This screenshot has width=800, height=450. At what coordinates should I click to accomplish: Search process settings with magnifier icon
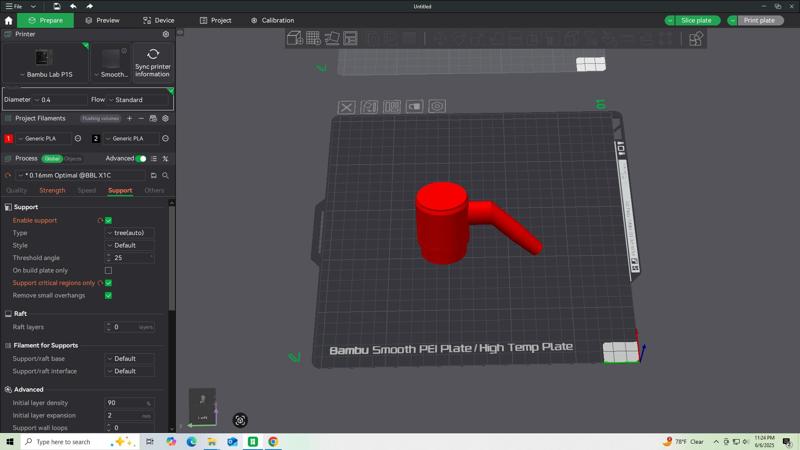tap(165, 175)
